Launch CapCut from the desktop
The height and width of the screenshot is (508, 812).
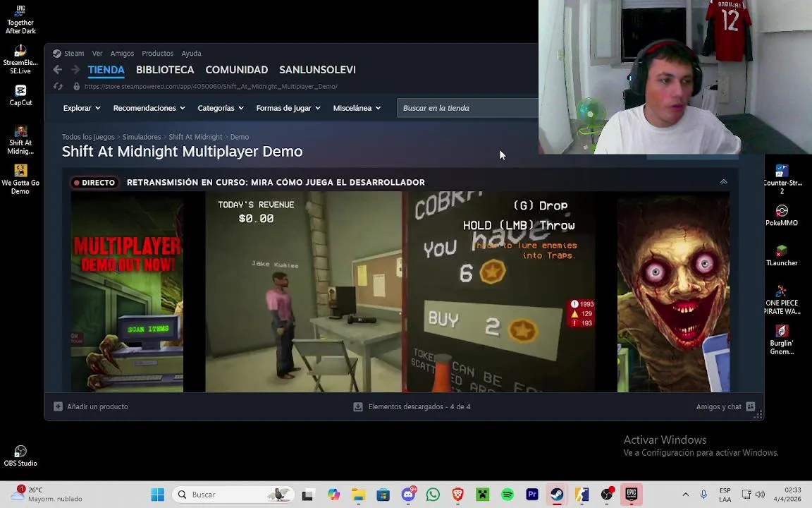coord(20,95)
